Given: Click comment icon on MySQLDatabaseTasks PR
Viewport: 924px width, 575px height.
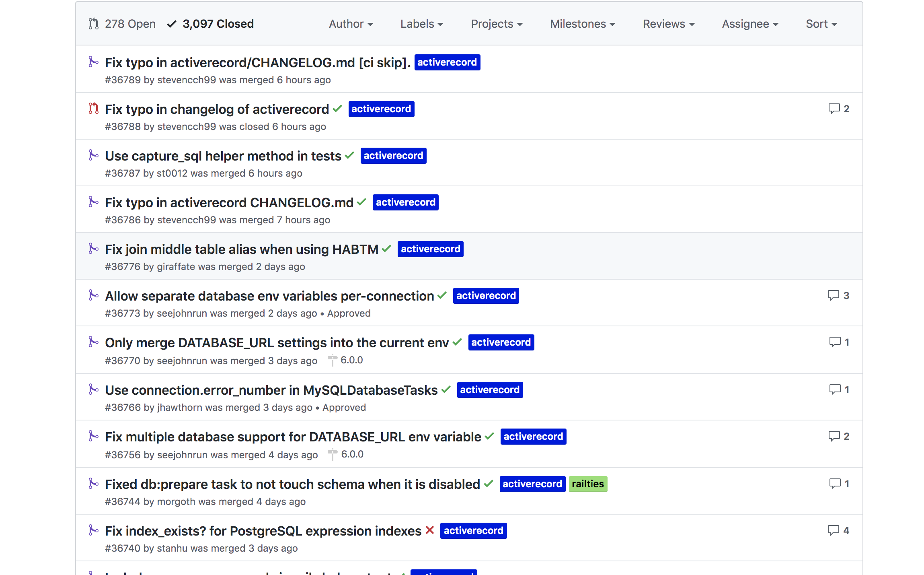Looking at the screenshot, I should tap(835, 390).
